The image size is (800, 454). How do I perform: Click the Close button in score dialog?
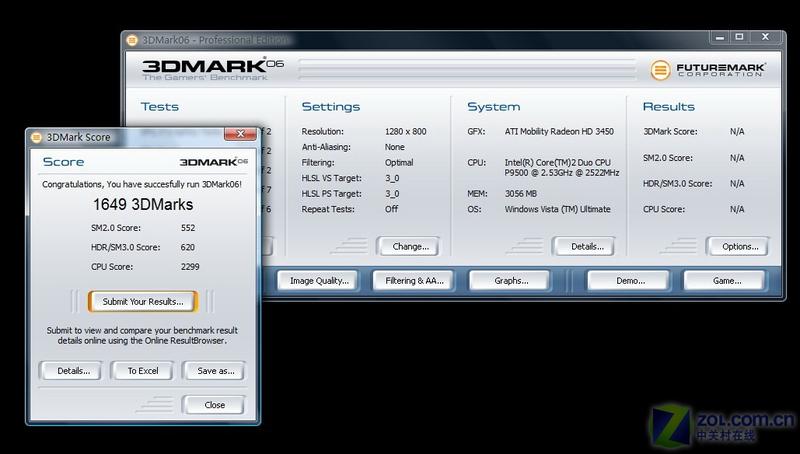(214, 405)
